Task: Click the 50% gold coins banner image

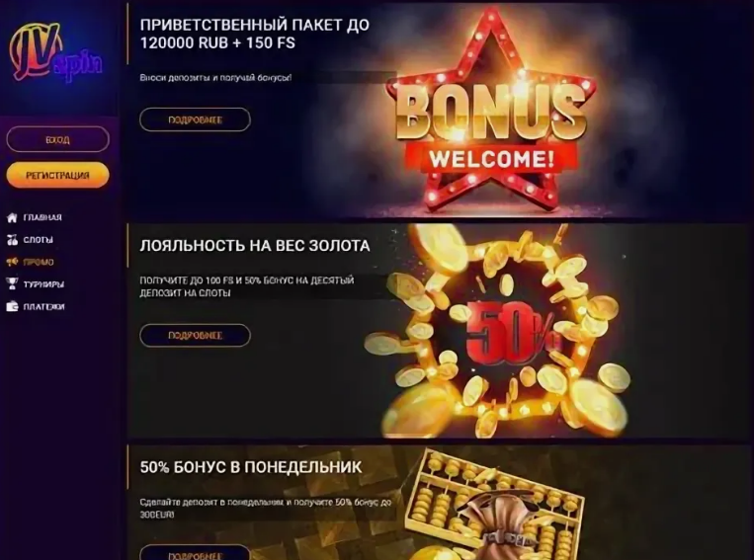Action: (498, 331)
